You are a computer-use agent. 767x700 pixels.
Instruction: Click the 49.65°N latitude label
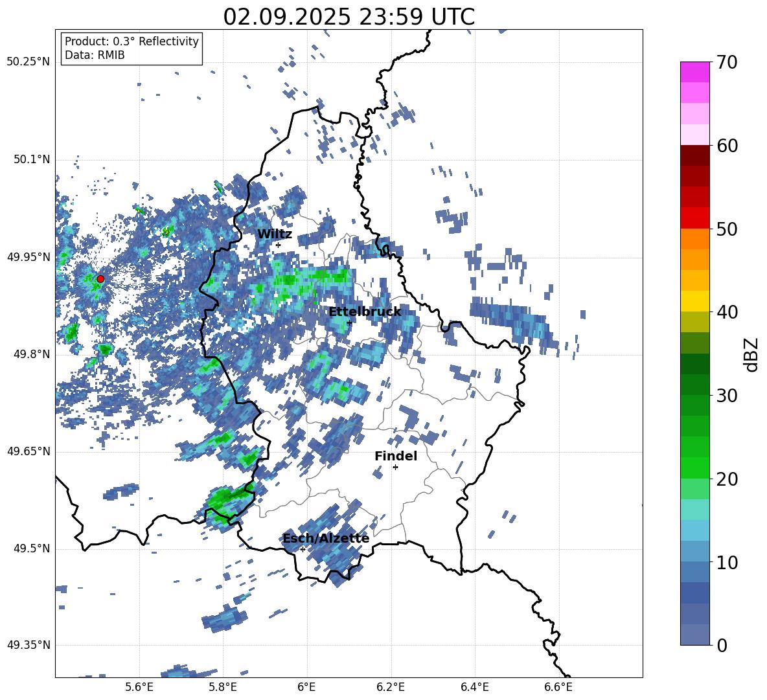tap(29, 451)
